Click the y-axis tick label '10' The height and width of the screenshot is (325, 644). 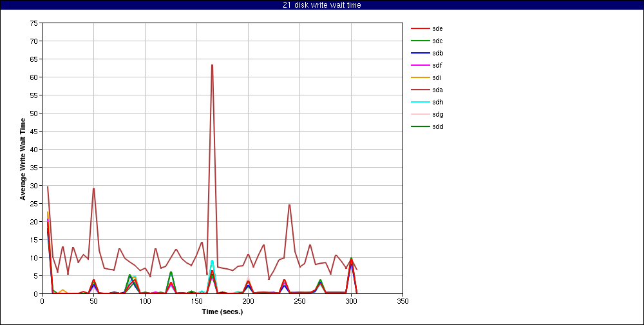pos(34,257)
